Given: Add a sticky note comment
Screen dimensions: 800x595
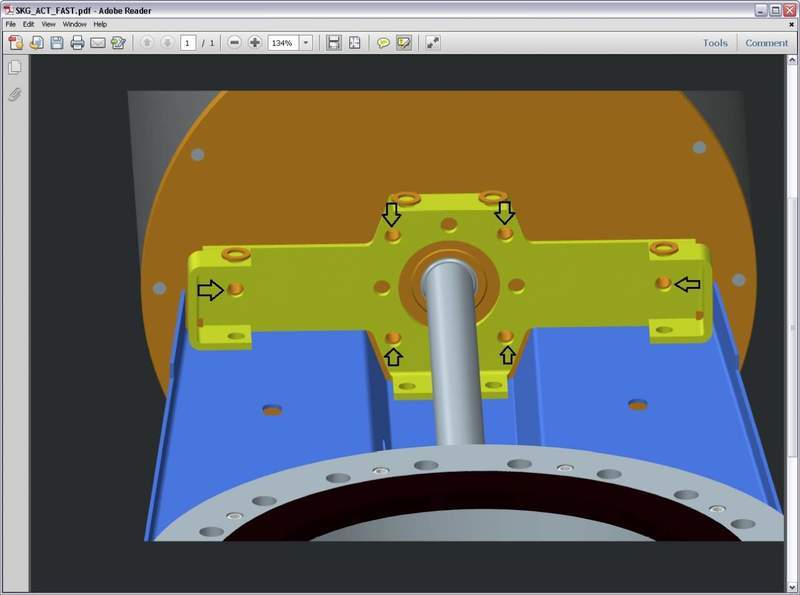Looking at the screenshot, I should [383, 43].
